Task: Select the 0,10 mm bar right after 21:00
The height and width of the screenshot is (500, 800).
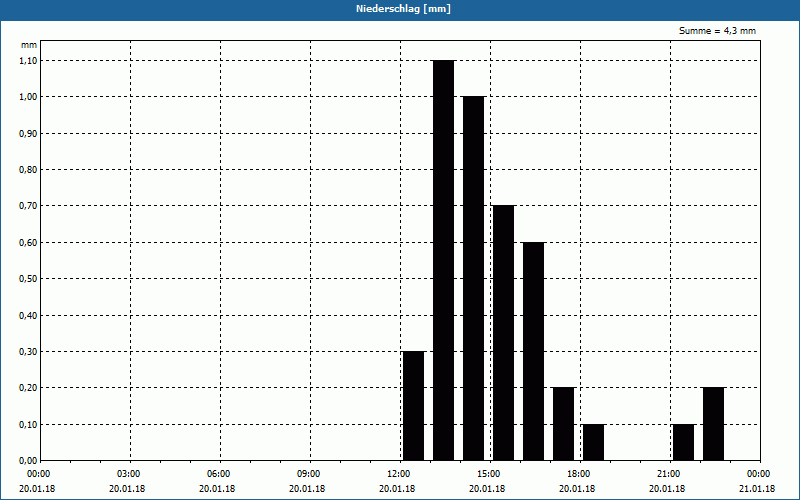Action: point(683,442)
